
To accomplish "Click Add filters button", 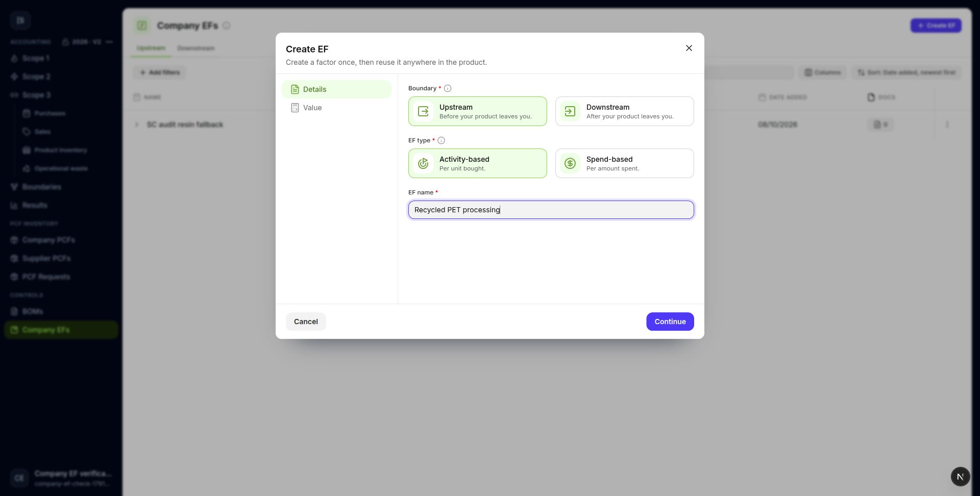I will point(160,72).
